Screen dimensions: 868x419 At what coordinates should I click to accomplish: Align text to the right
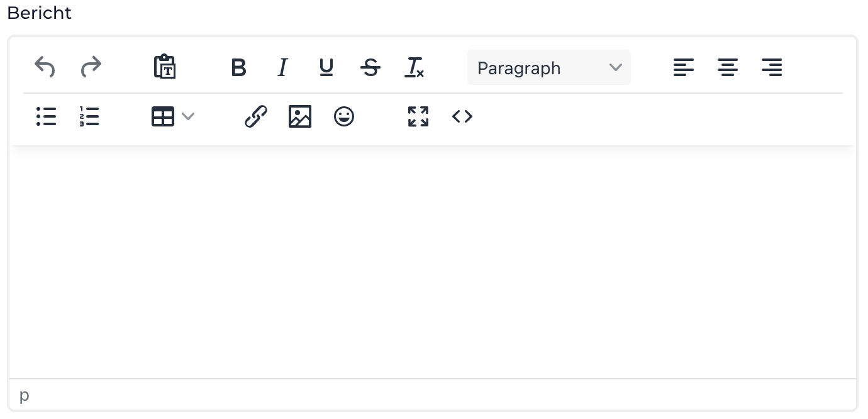[772, 67]
